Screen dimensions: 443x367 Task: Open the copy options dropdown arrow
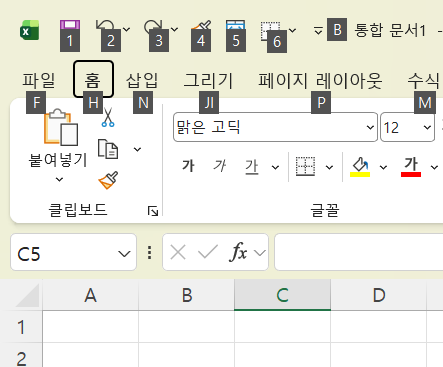coord(137,149)
